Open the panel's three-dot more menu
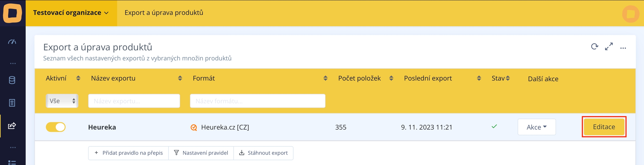The height and width of the screenshot is (165, 644). [x=623, y=48]
